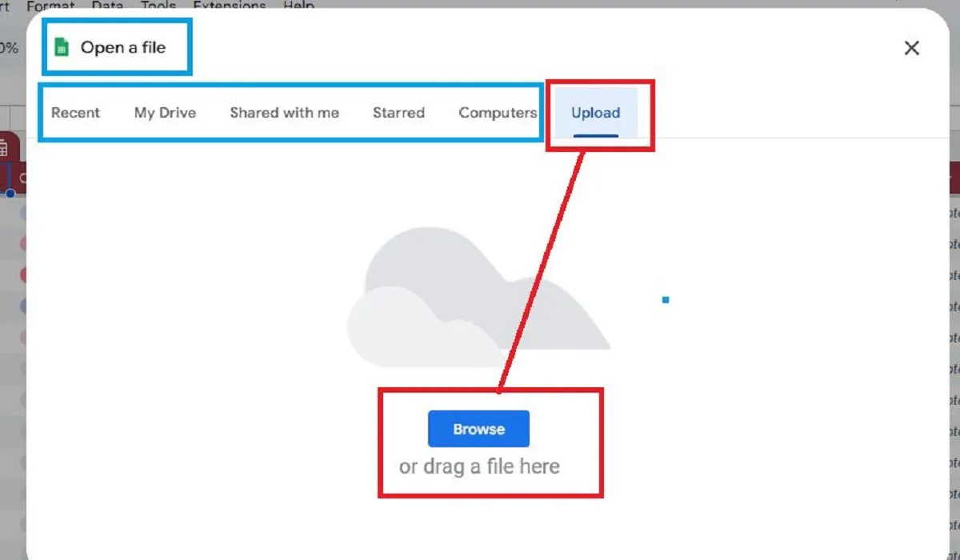
Task: Click the 'or drag a file here' text
Action: [x=479, y=466]
